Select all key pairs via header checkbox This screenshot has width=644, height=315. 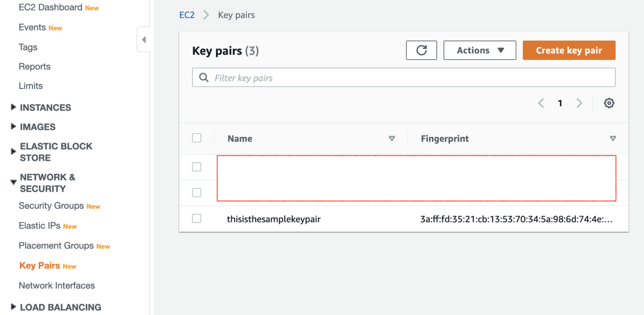197,137
